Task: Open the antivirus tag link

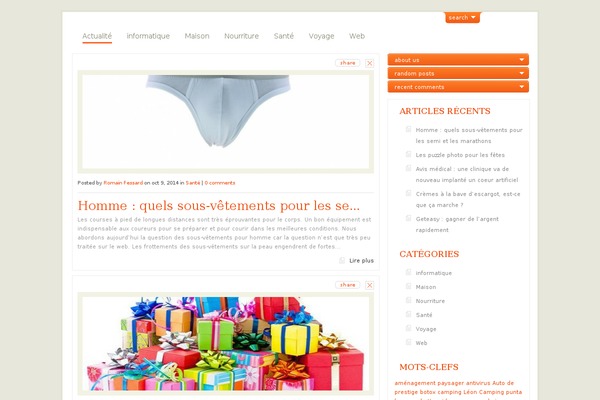Action: coord(478,383)
